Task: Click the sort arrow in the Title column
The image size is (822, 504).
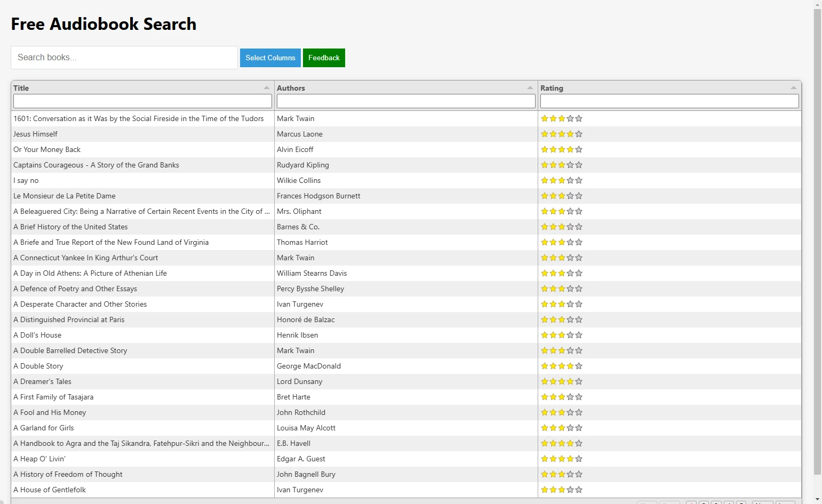Action: pos(267,88)
